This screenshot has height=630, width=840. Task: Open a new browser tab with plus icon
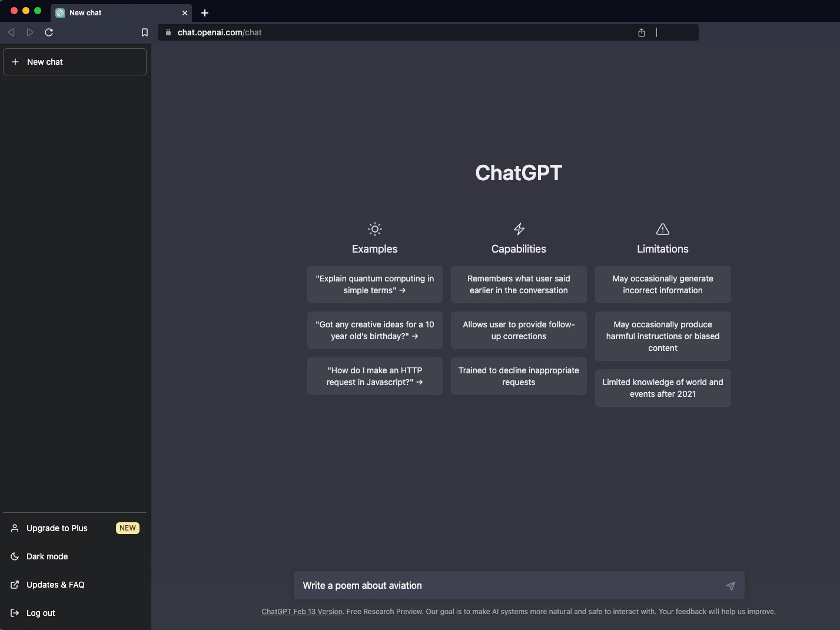pyautogui.click(x=205, y=13)
